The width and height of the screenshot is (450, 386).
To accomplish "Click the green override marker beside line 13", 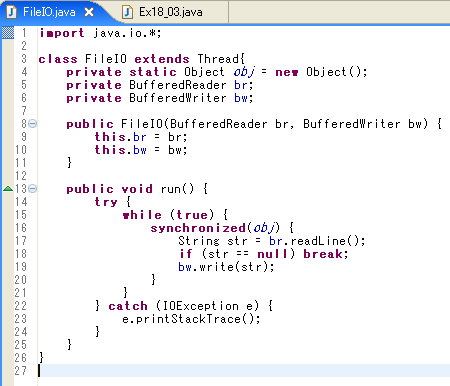I will [8, 189].
